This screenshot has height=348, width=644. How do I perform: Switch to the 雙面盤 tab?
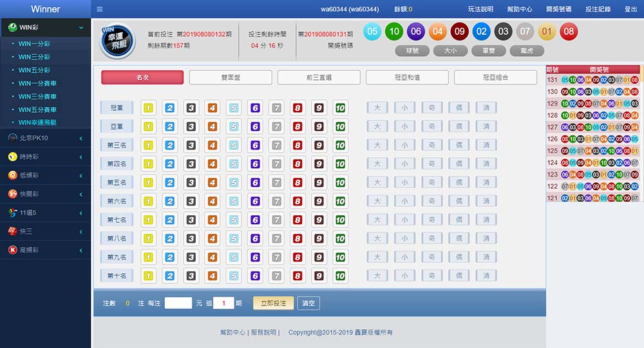pyautogui.click(x=231, y=77)
